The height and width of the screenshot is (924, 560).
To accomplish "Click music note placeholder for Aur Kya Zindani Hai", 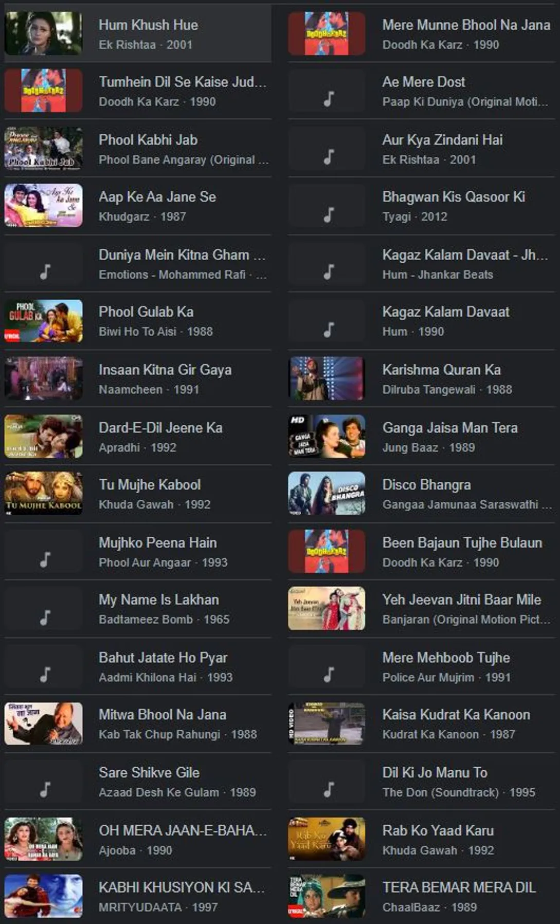I will pyautogui.click(x=329, y=156).
